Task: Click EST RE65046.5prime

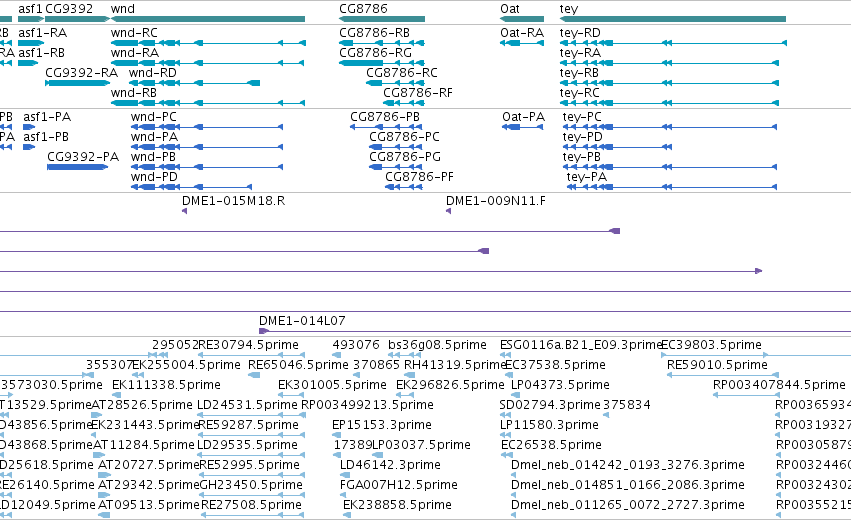Action: (x=298, y=365)
